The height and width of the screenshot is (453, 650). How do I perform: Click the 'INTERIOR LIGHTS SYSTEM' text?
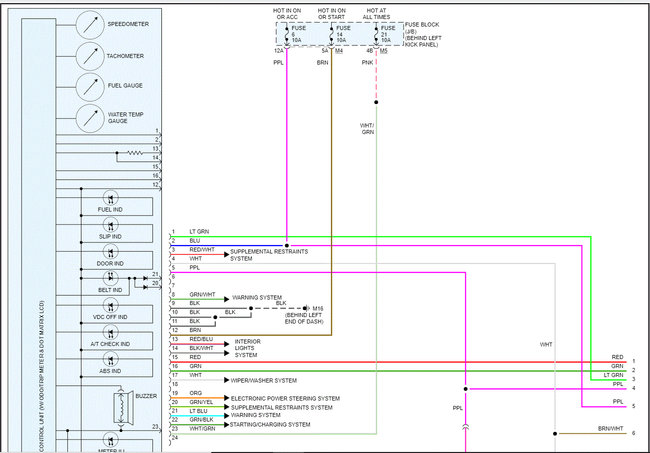point(247,348)
